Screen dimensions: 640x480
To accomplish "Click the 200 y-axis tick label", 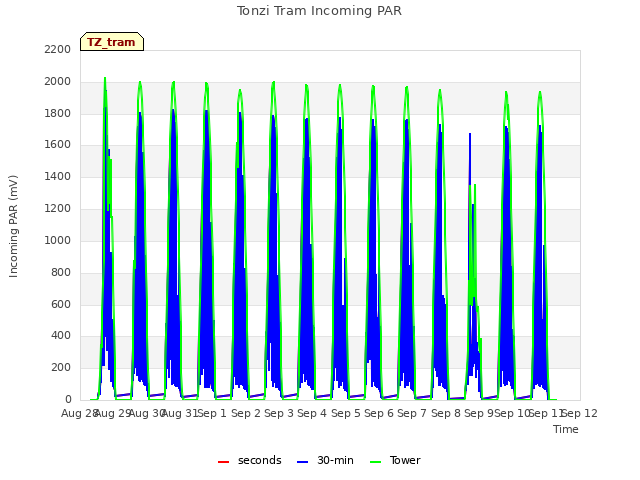I will pos(61,368).
